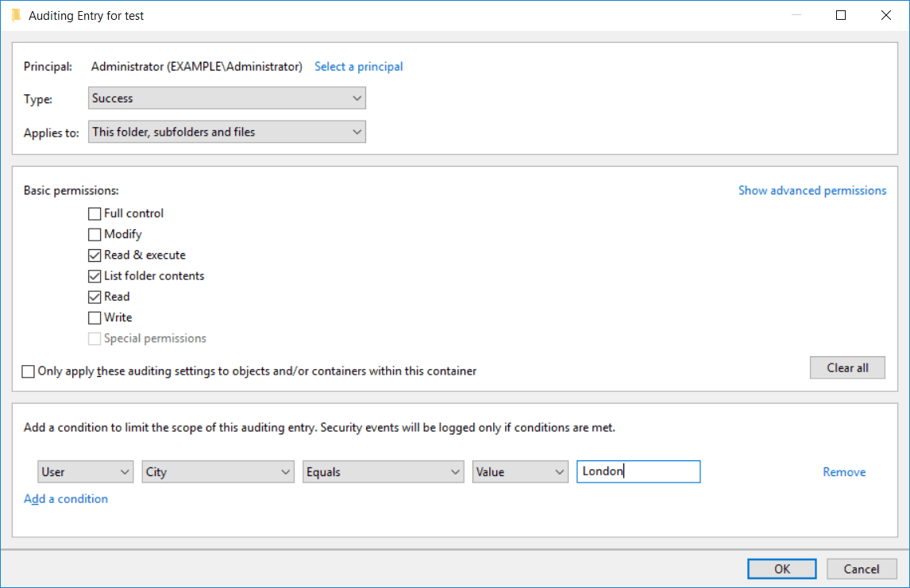
Task: Maximize the Auditing Entry window
Action: (x=840, y=15)
